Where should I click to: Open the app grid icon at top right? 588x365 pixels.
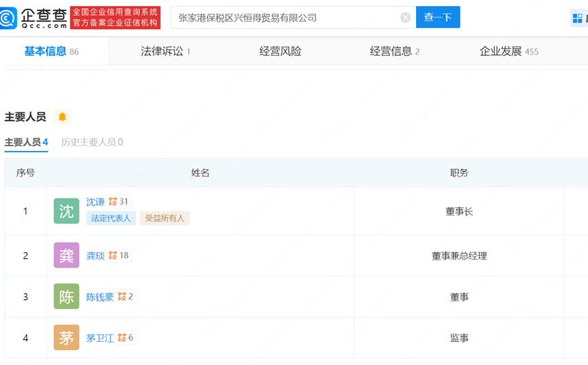[x=577, y=18]
